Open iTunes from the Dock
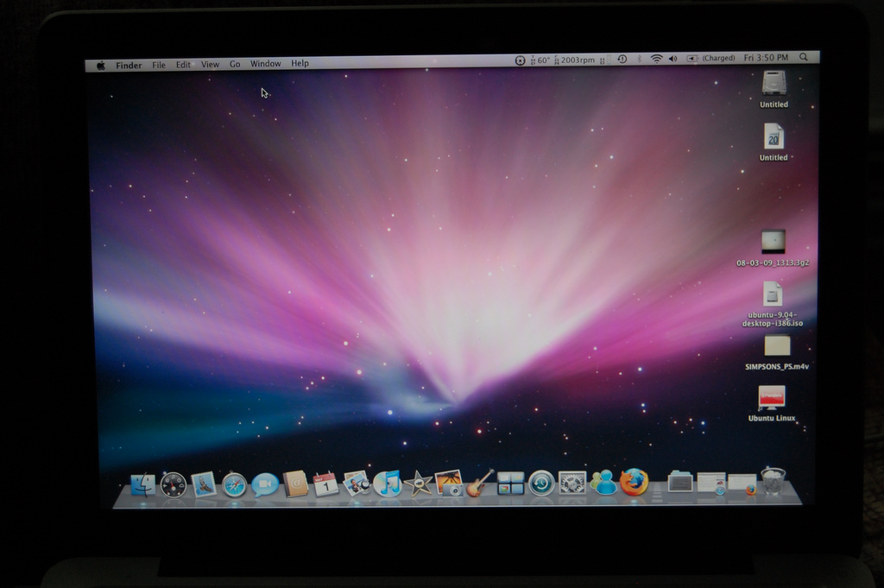The width and height of the screenshot is (884, 588). click(388, 484)
